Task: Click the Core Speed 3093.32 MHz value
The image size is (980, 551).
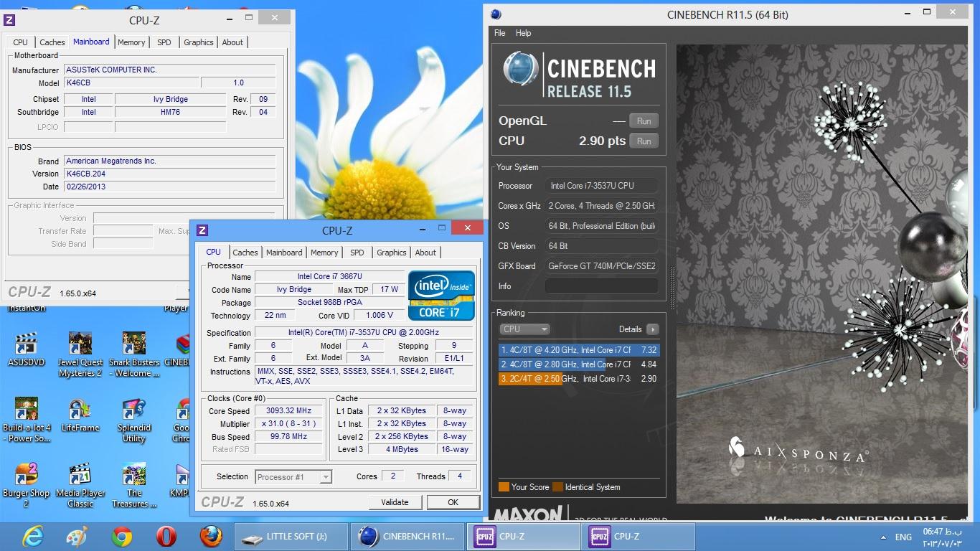Action: coord(290,411)
